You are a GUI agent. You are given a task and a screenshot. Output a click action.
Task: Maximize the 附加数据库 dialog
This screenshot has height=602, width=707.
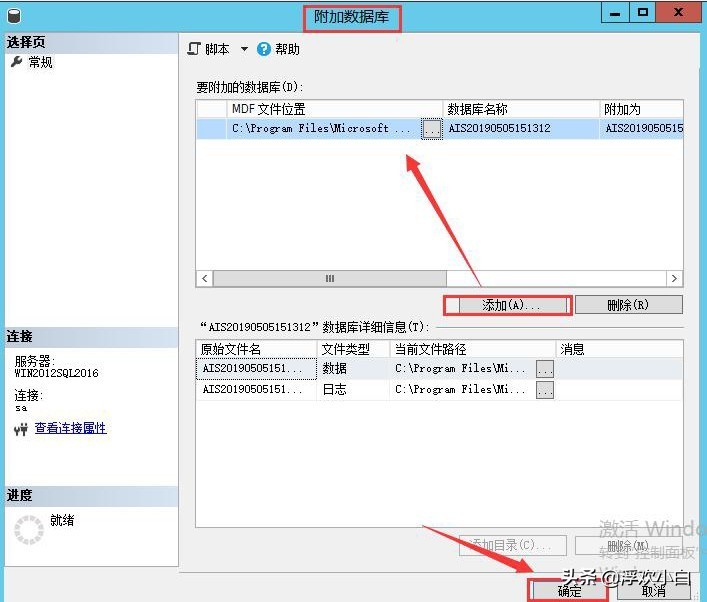[643, 13]
